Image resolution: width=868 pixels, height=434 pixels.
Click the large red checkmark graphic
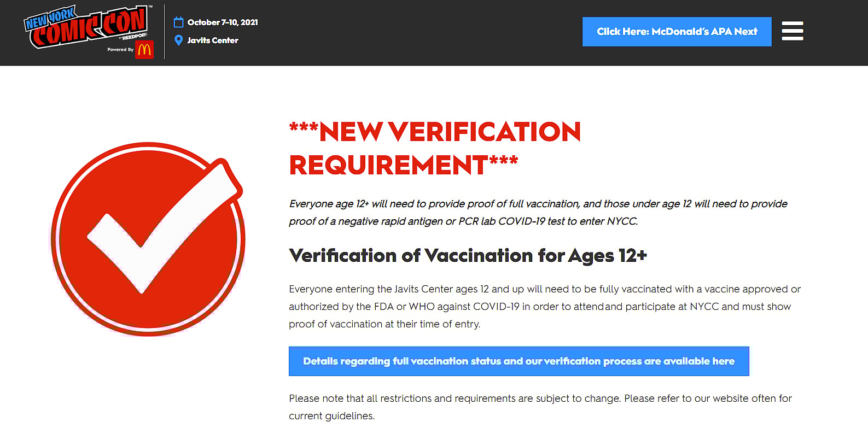pyautogui.click(x=148, y=239)
